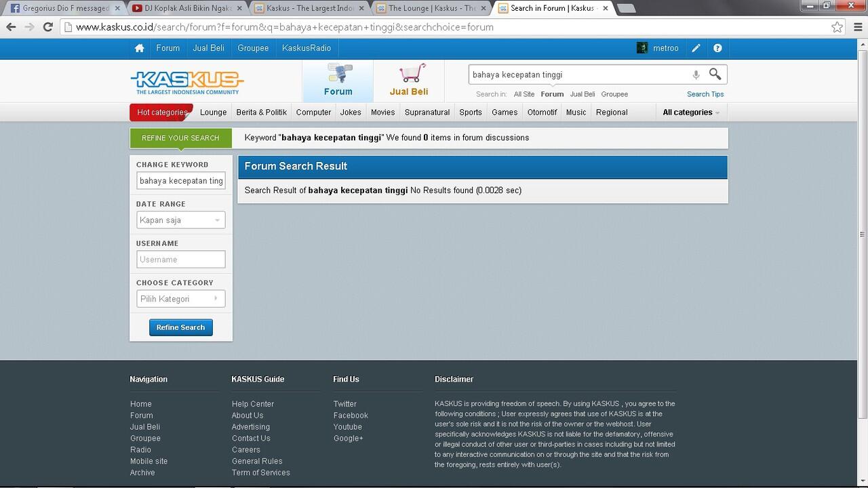Click the Username input field

[x=180, y=260]
